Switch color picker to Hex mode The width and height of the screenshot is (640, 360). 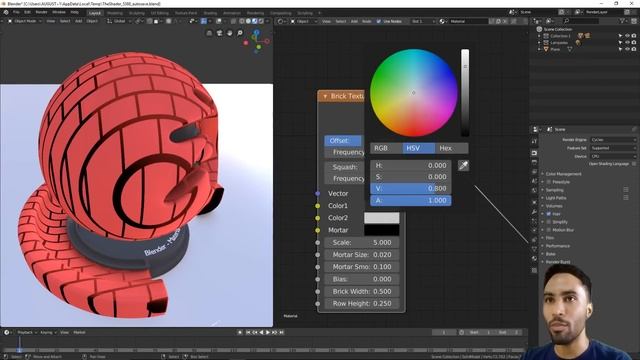(x=451, y=148)
